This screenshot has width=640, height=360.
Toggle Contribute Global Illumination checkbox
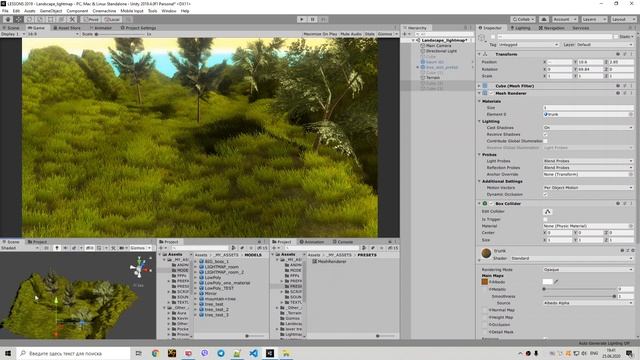click(545, 141)
